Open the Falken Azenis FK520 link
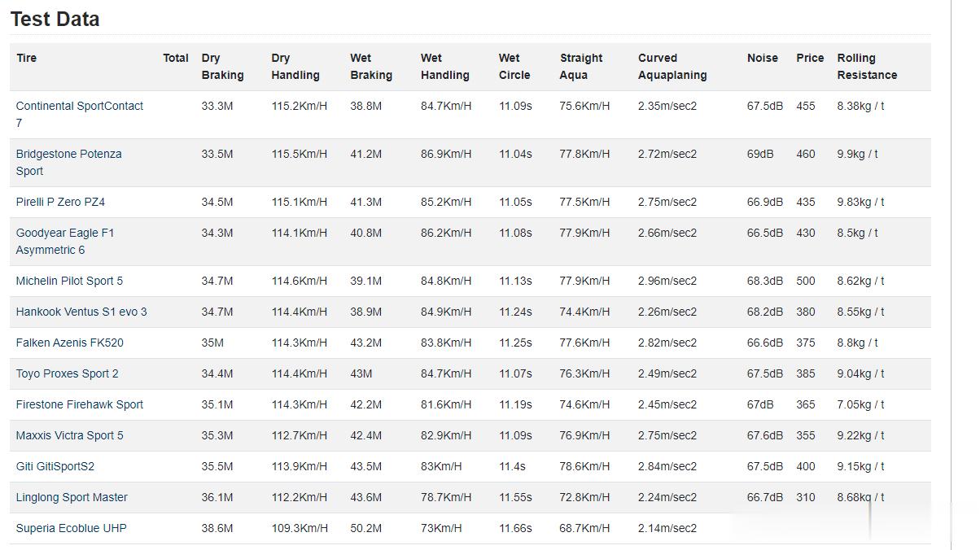The height and width of the screenshot is (550, 980). pyautogui.click(x=70, y=343)
